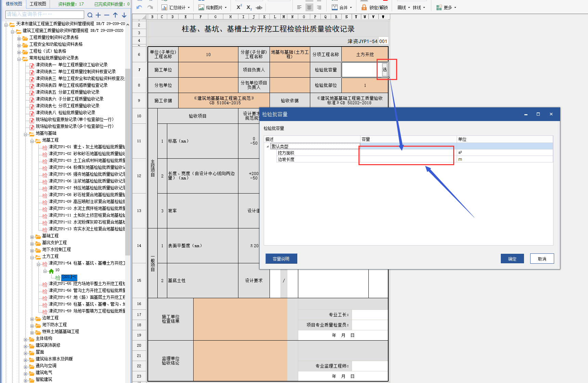Open the 汇总统计 dropdown arrow
This screenshot has width=588, height=383.
[189, 8]
